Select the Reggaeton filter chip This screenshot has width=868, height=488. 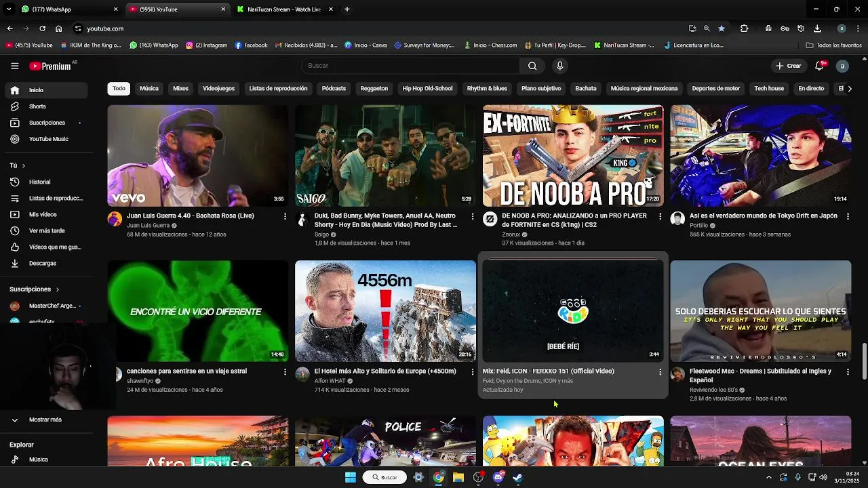(374, 89)
